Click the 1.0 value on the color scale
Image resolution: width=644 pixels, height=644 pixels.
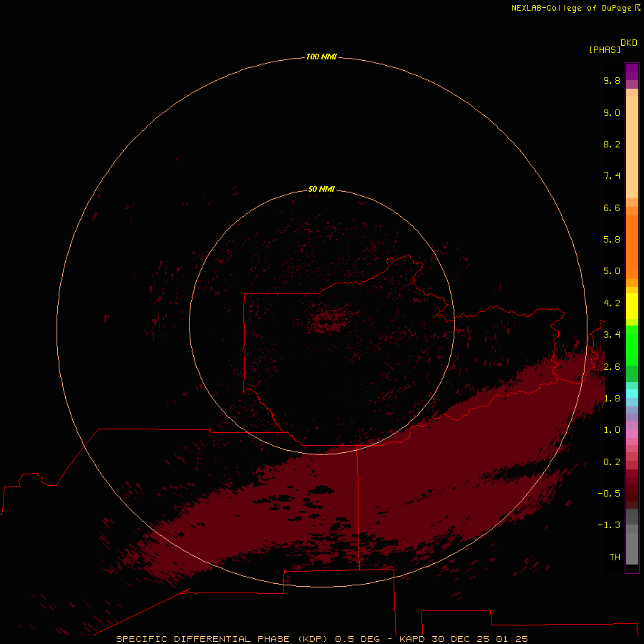tap(612, 430)
